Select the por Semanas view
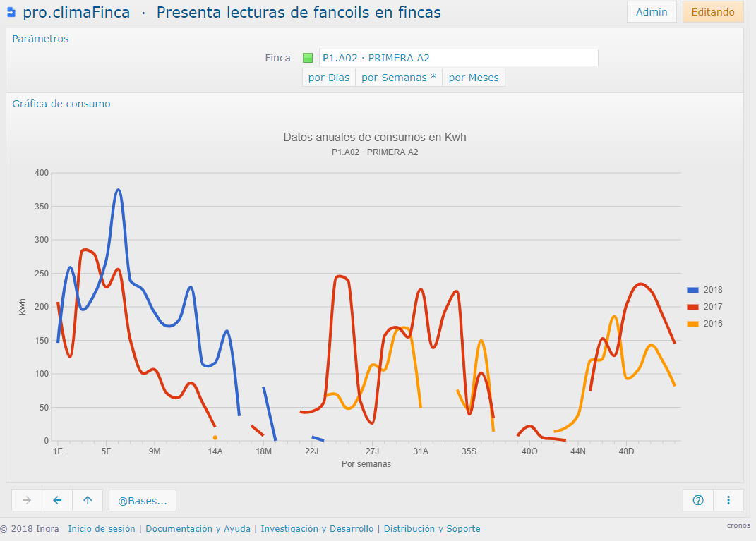 coord(399,78)
